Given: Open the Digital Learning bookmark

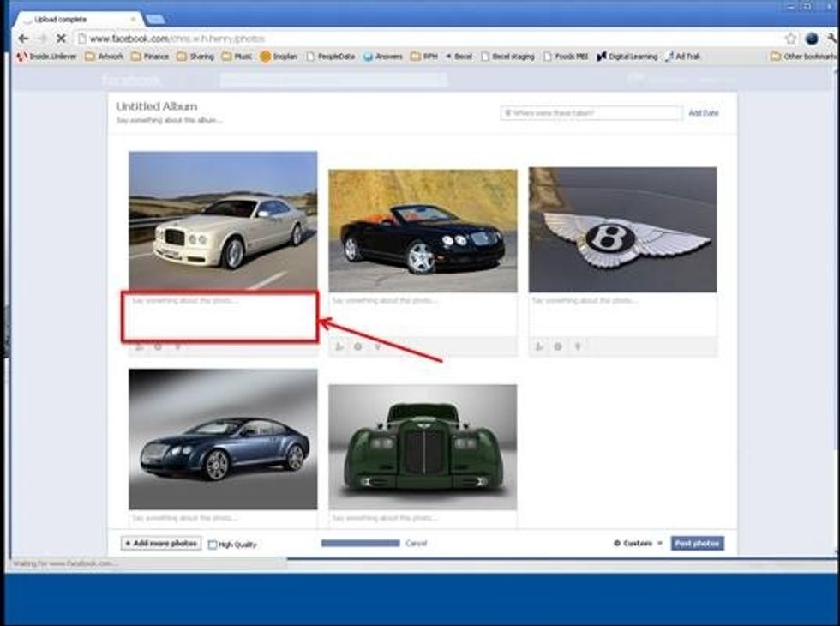Looking at the screenshot, I should (627, 57).
